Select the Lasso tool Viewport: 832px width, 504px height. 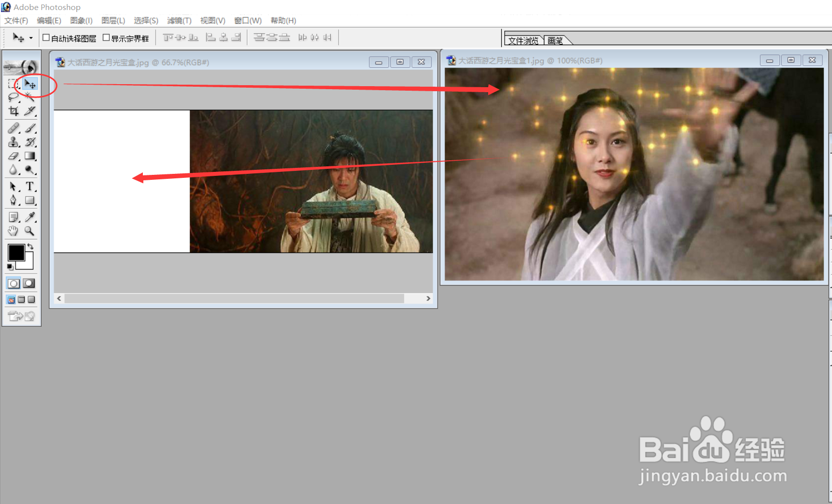coord(14,97)
